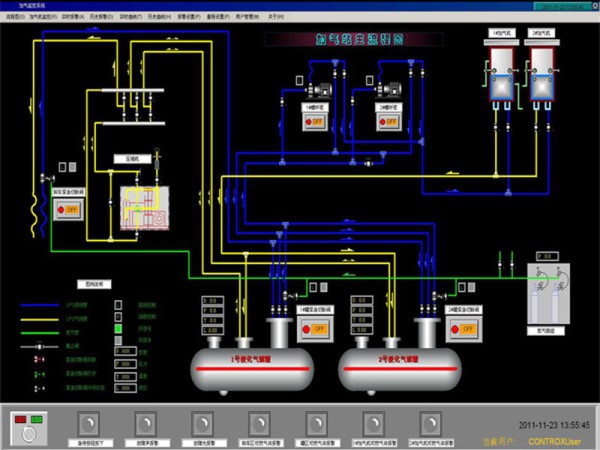Toggle the 2# pump OFF switch
Image resolution: width=600 pixels, height=450 pixels.
(387, 122)
